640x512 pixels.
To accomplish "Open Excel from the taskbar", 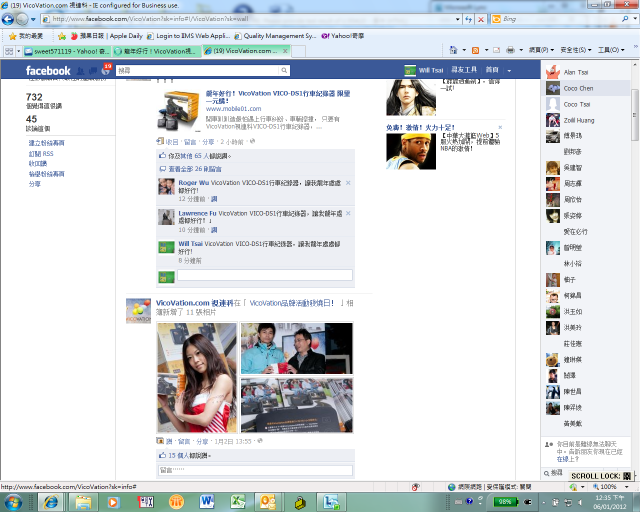I will pos(237,502).
